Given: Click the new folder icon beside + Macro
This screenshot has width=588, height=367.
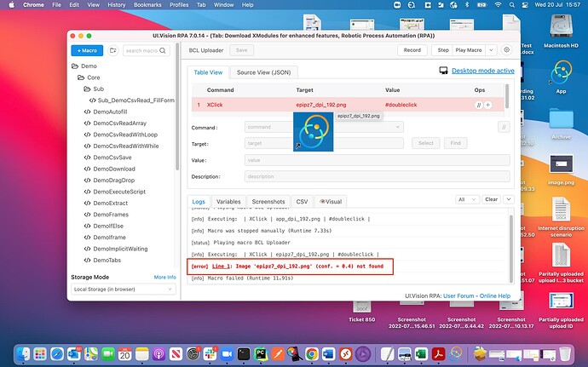Looking at the screenshot, I should [112, 50].
